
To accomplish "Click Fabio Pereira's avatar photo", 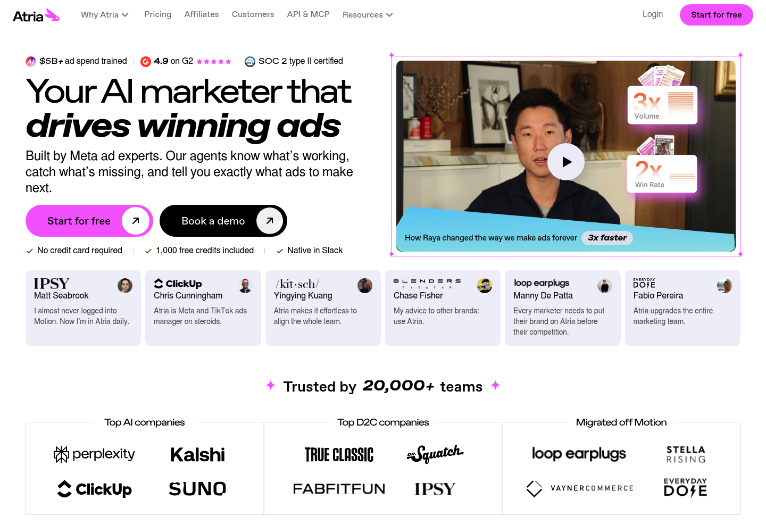I will pyautogui.click(x=725, y=286).
